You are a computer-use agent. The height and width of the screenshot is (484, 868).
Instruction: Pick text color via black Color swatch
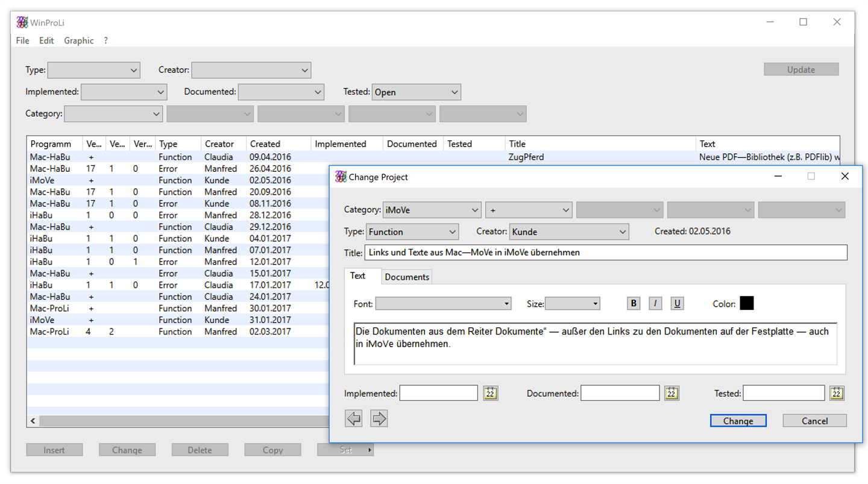(x=747, y=303)
